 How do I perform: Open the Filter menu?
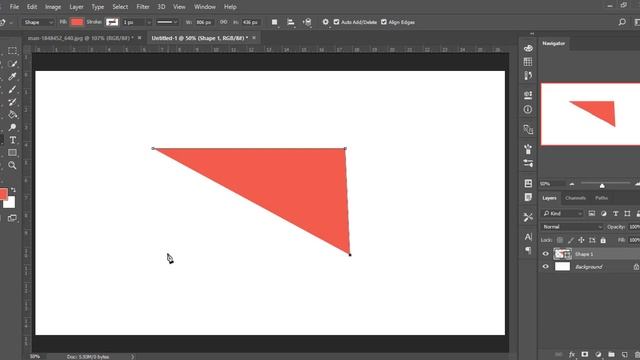point(142,7)
